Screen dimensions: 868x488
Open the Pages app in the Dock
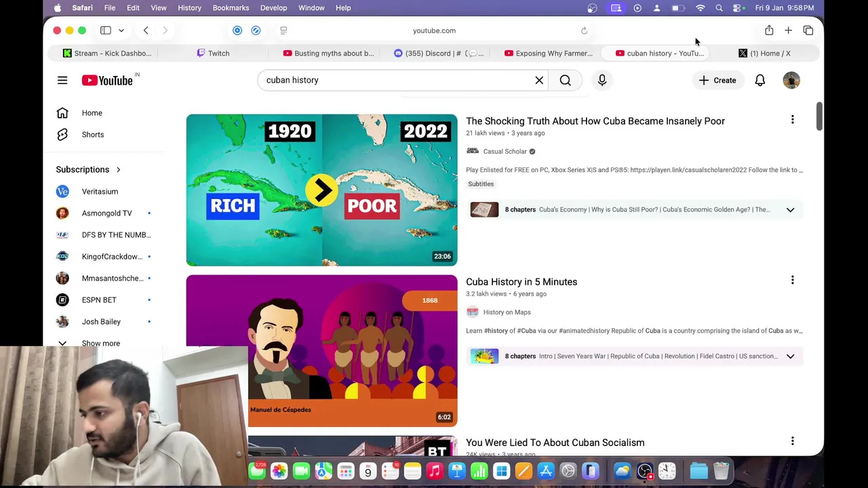click(524, 471)
